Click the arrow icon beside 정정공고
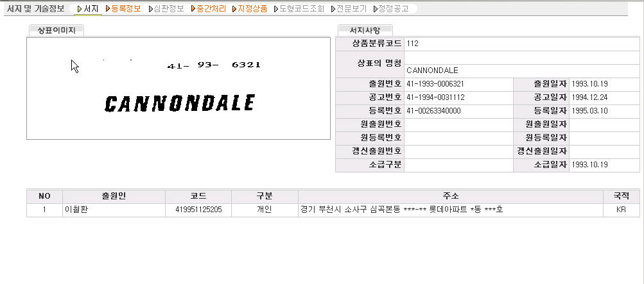 tap(376, 8)
